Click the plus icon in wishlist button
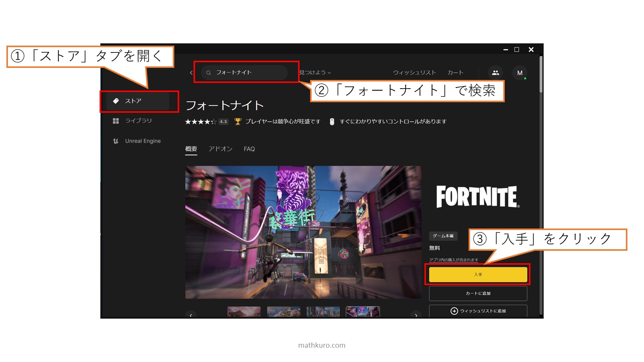Viewport: 644px width, 362px height. [454, 311]
